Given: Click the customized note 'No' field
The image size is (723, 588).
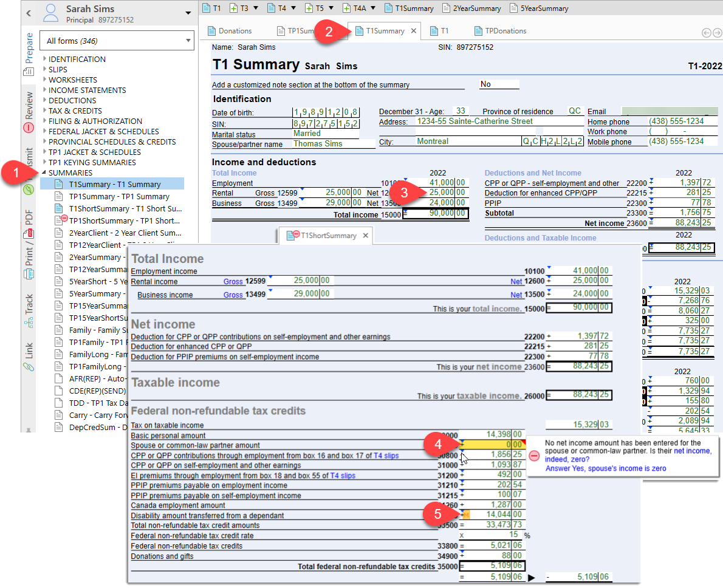Looking at the screenshot, I should click(x=499, y=84).
